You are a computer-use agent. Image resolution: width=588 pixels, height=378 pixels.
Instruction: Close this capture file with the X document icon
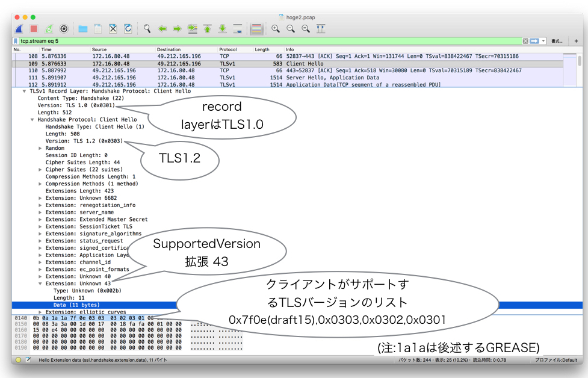(x=113, y=29)
